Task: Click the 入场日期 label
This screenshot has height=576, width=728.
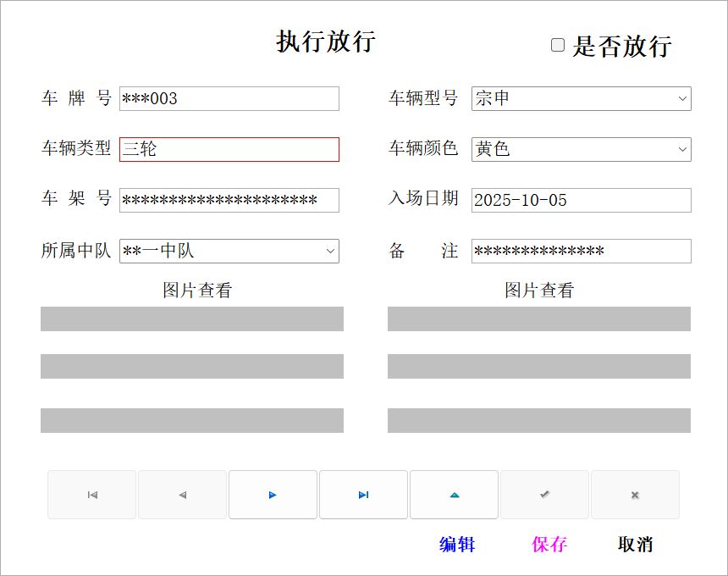Action: pyautogui.click(x=423, y=198)
